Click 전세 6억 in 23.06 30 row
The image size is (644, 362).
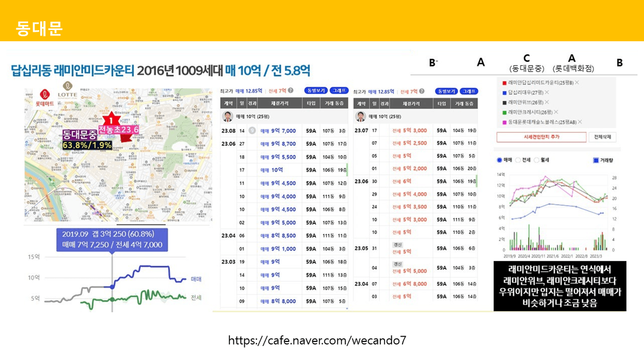[x=402, y=181]
